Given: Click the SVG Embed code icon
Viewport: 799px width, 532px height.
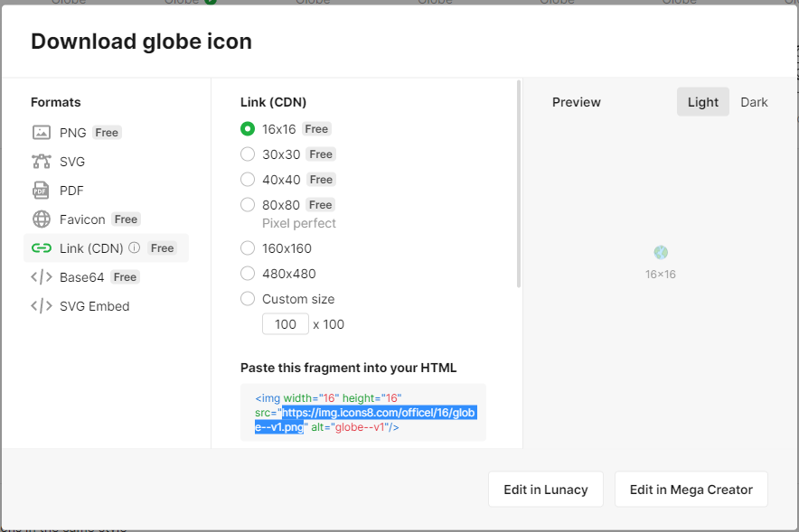Looking at the screenshot, I should [42, 306].
